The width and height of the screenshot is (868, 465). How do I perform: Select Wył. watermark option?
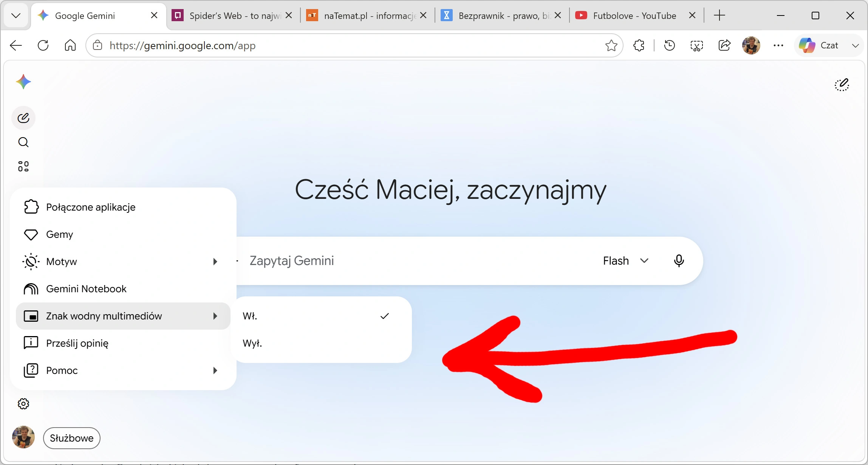[x=321, y=343]
